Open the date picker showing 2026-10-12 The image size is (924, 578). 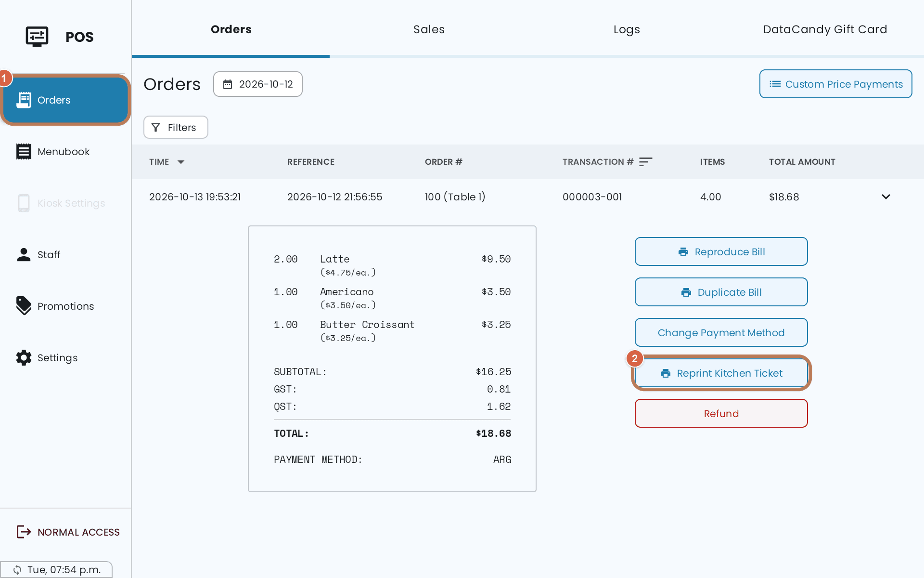(258, 84)
